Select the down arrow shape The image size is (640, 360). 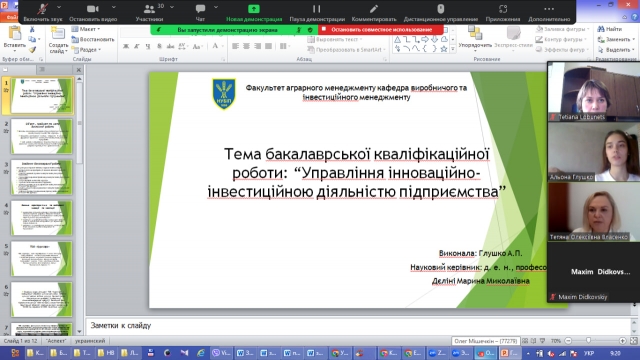435,39
